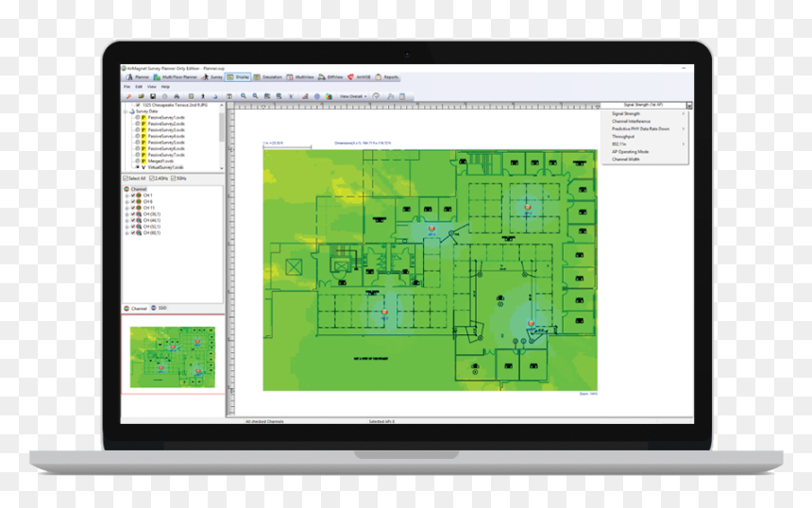Screen dimensions: 812x508
Task: Select PassiveSurvey4.svdx radio button
Action: [x=137, y=136]
